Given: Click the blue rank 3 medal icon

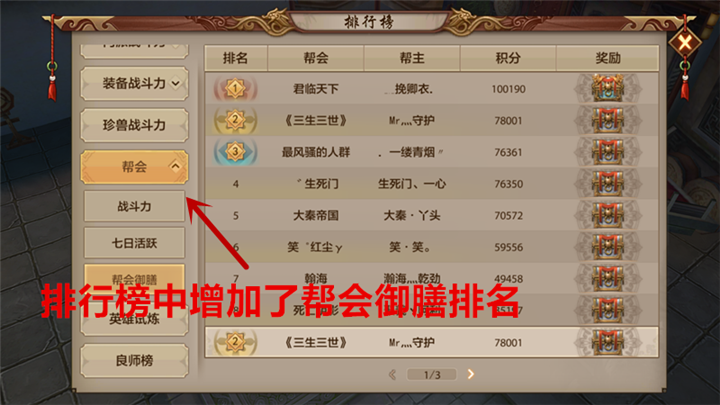Looking at the screenshot, I should pyautogui.click(x=235, y=152).
